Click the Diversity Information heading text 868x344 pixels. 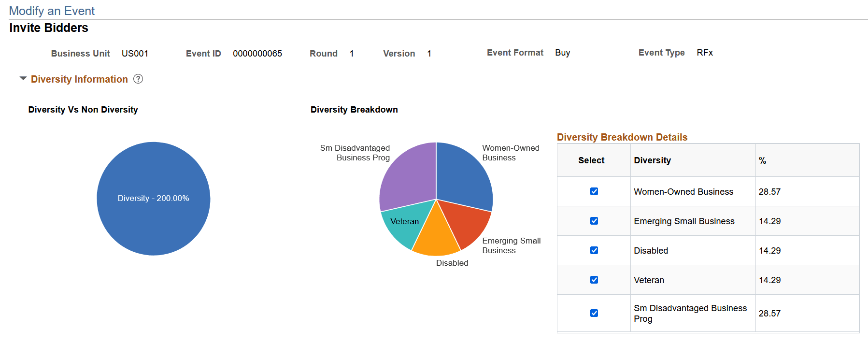click(79, 79)
